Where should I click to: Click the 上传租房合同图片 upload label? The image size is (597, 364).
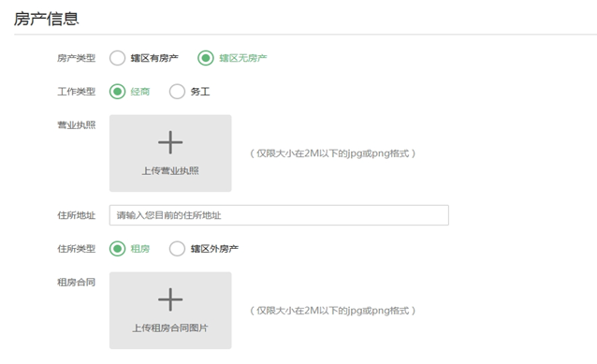pyautogui.click(x=170, y=328)
